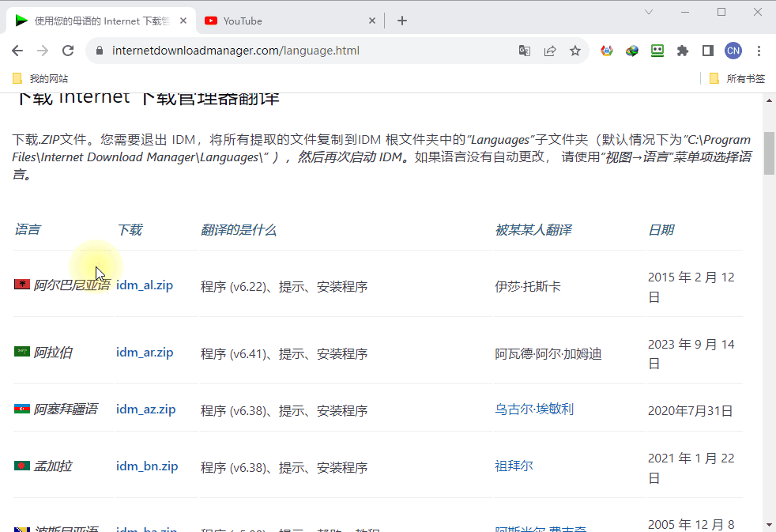Switch to the YouTube tab
The height and width of the screenshot is (532, 776).
(289, 21)
